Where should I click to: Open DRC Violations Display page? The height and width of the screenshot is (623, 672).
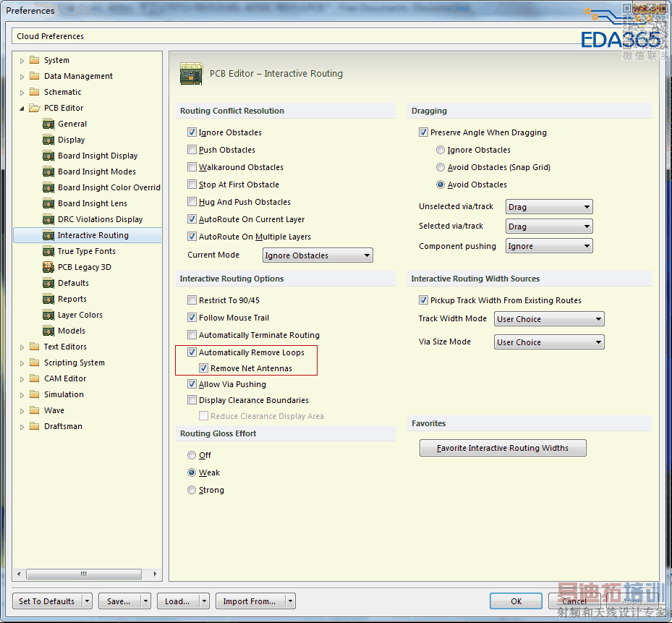(x=101, y=219)
